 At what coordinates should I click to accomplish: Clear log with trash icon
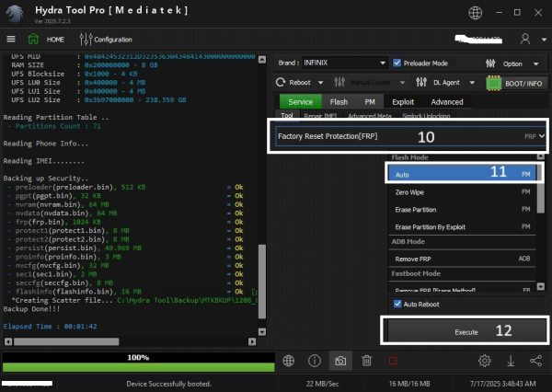[366, 361]
